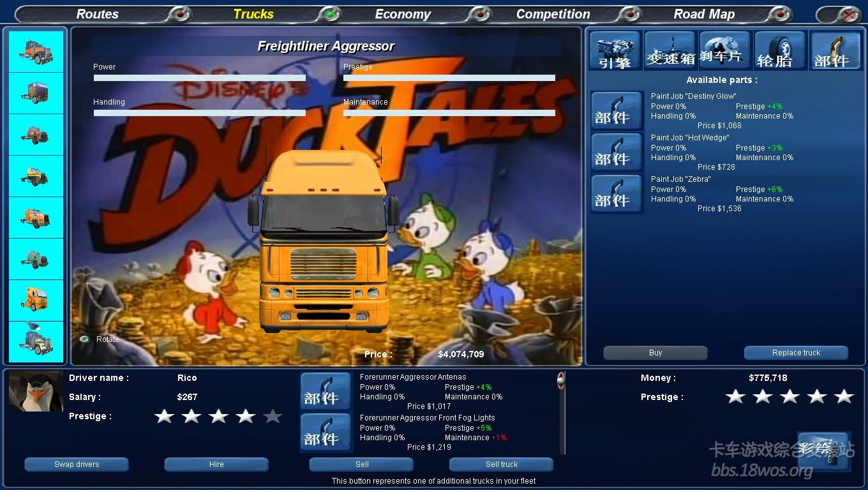868x490 pixels.
Task: Select the fifth fleet truck, orange long-nose
Action: click(36, 218)
